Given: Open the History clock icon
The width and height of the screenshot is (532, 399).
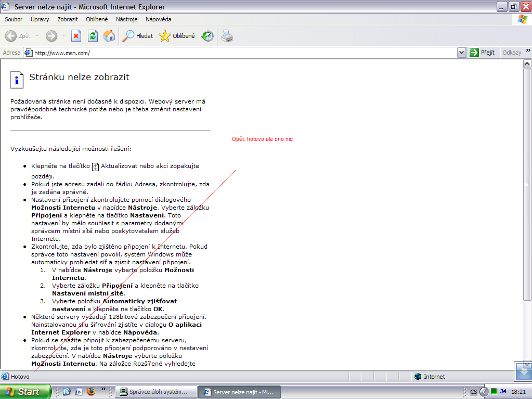Looking at the screenshot, I should (x=207, y=35).
